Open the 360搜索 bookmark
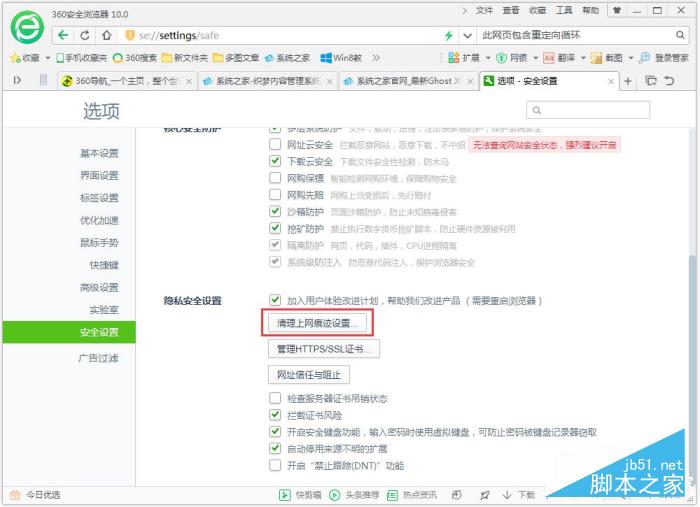 135,58
